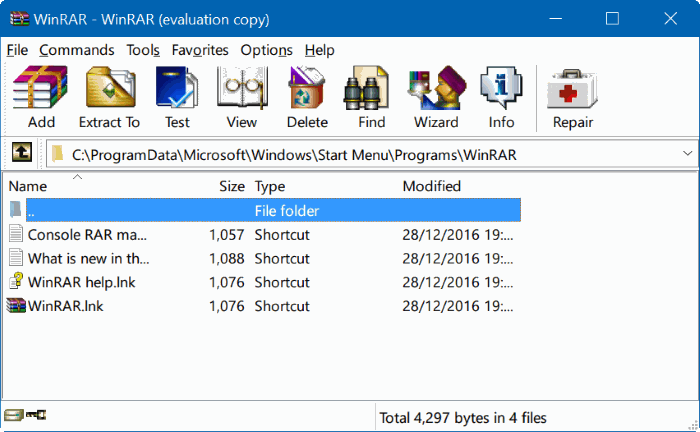Open the Commands menu
Screen dimensions: 700x432
click(x=77, y=50)
